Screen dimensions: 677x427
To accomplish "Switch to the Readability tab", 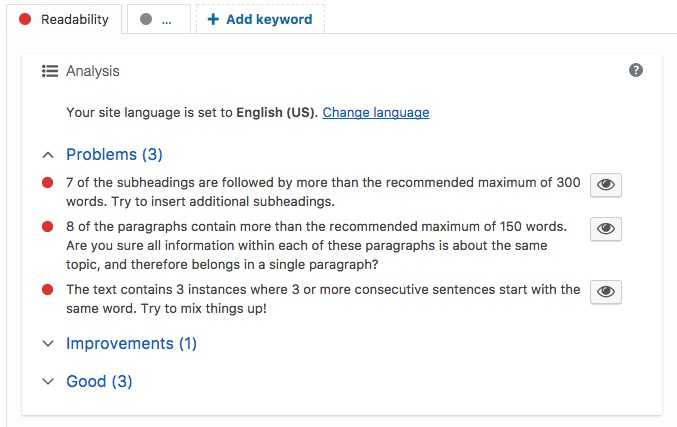I will [74, 19].
